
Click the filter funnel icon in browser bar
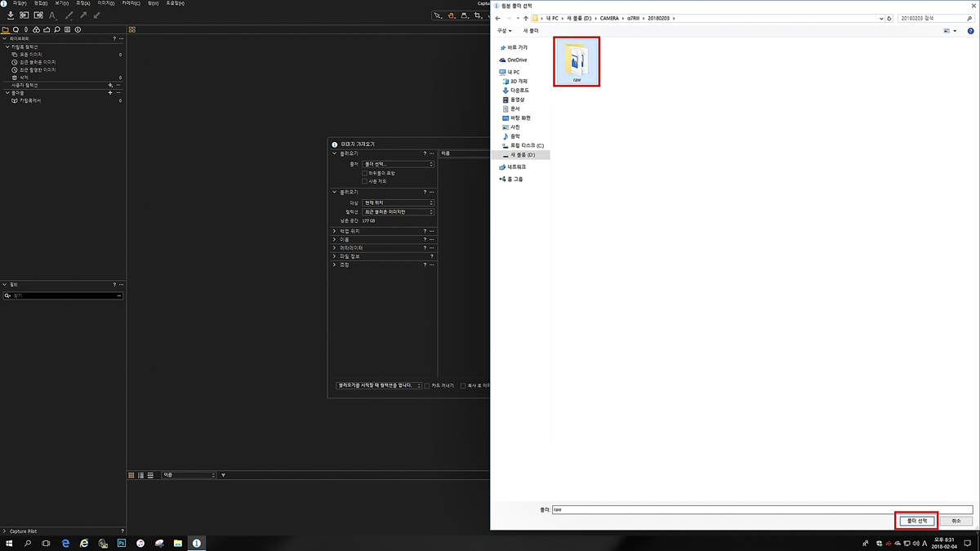pyautogui.click(x=223, y=475)
